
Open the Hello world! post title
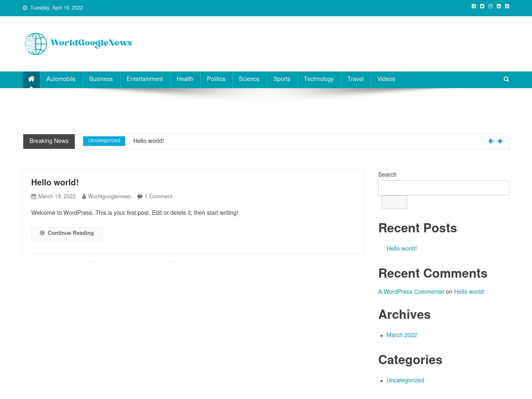pos(55,182)
